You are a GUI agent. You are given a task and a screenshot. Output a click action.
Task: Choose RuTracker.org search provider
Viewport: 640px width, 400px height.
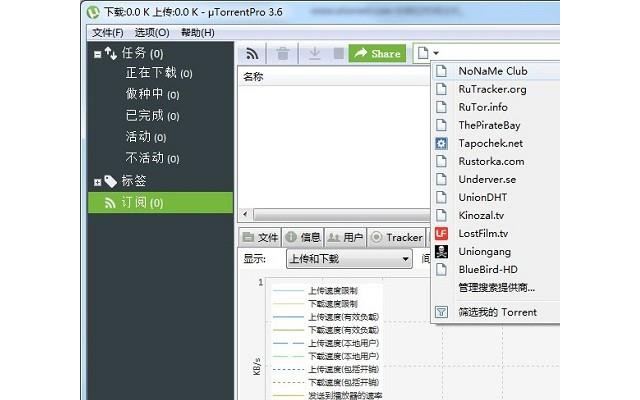tap(495, 89)
